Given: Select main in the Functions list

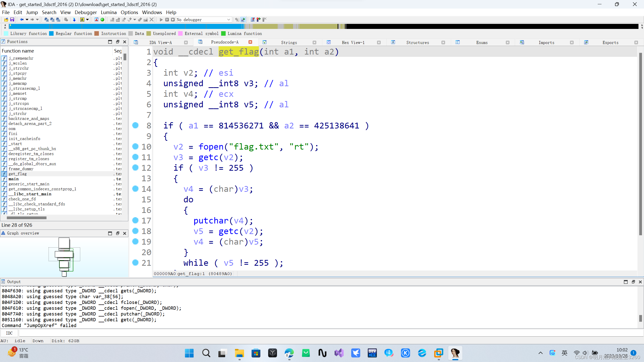Looking at the screenshot, I should (14, 179).
